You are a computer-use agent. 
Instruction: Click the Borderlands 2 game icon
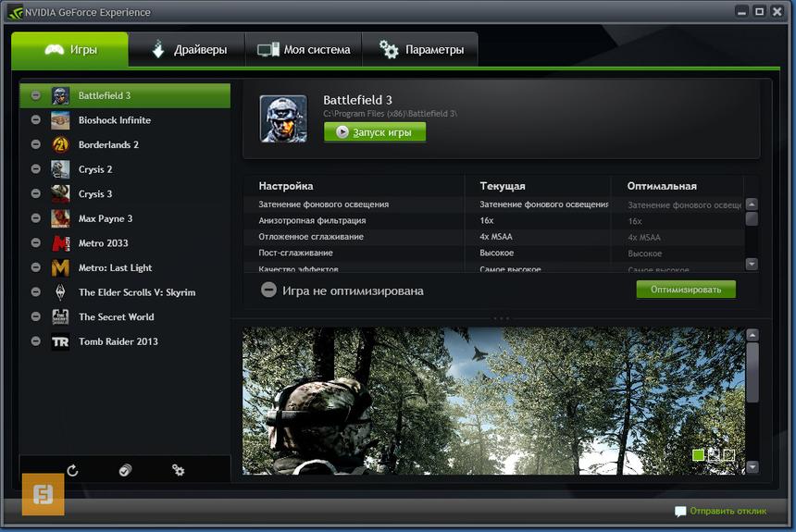(x=60, y=144)
